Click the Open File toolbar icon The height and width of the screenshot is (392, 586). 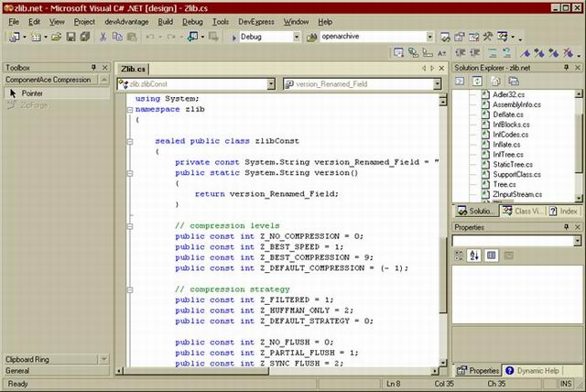(x=57, y=37)
